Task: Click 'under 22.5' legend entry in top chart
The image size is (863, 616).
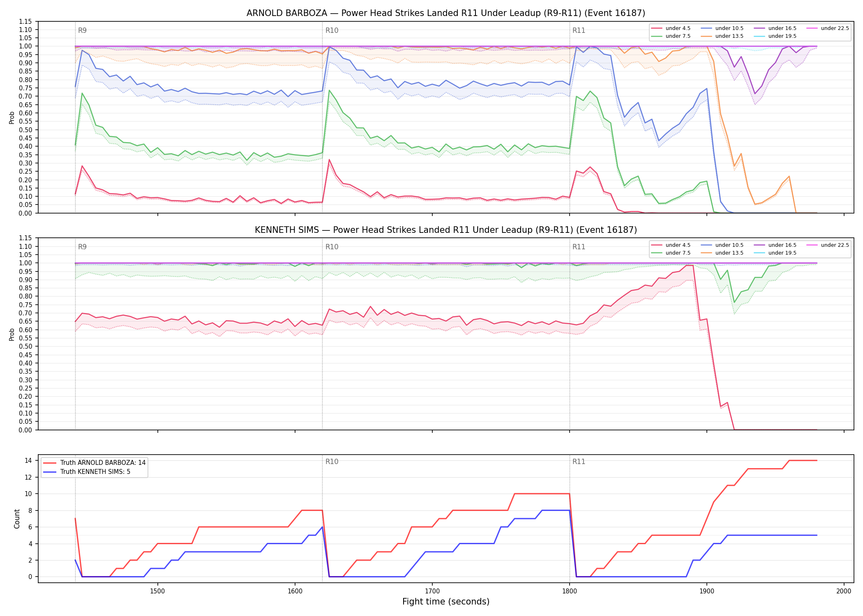Action: pos(828,28)
